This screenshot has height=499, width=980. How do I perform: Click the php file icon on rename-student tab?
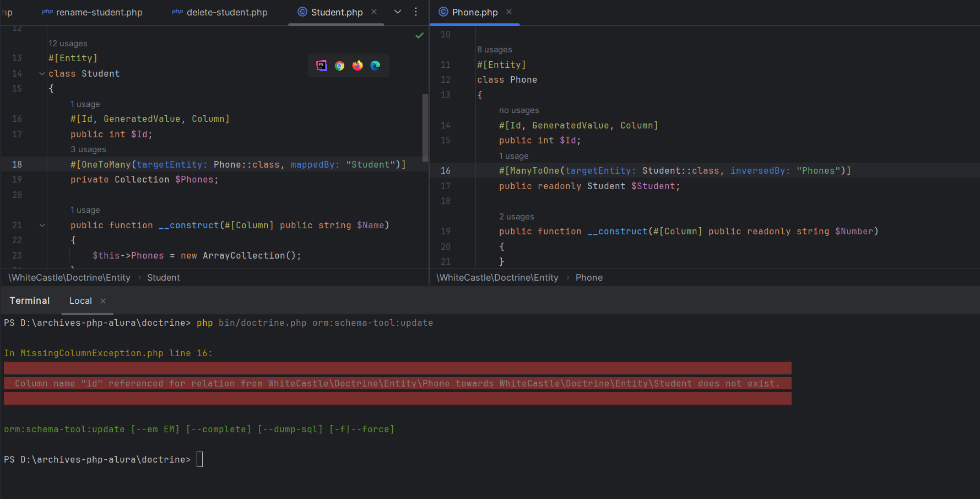47,12
